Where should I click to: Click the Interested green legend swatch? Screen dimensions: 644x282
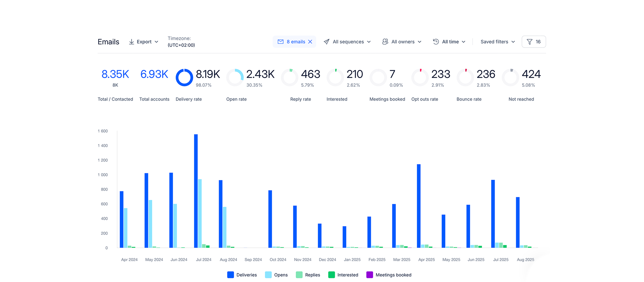[331, 275]
